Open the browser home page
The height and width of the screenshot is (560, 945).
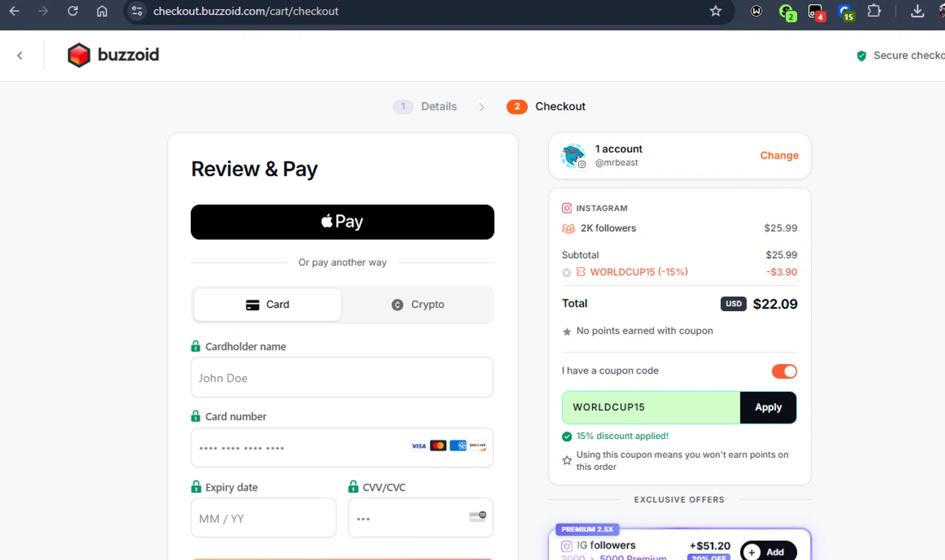(102, 11)
